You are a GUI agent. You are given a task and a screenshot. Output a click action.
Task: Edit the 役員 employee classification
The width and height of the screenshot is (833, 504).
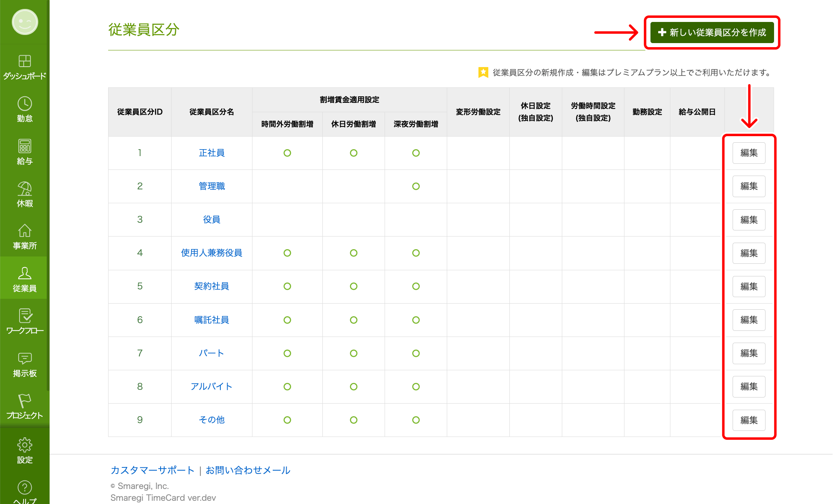click(749, 220)
